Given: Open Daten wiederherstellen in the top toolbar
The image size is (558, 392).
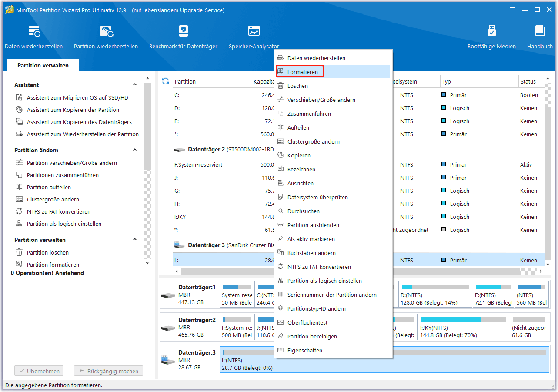Looking at the screenshot, I should [34, 37].
